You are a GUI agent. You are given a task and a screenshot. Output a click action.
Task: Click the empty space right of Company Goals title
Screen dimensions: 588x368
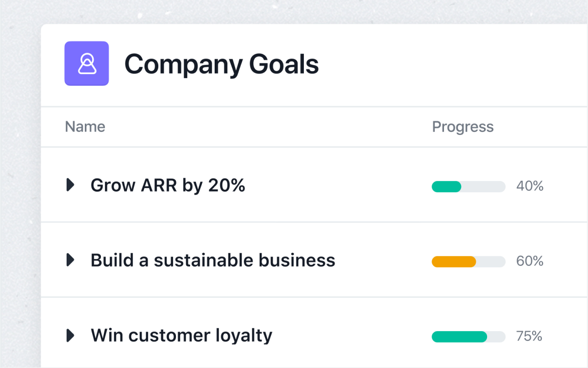click(451, 64)
